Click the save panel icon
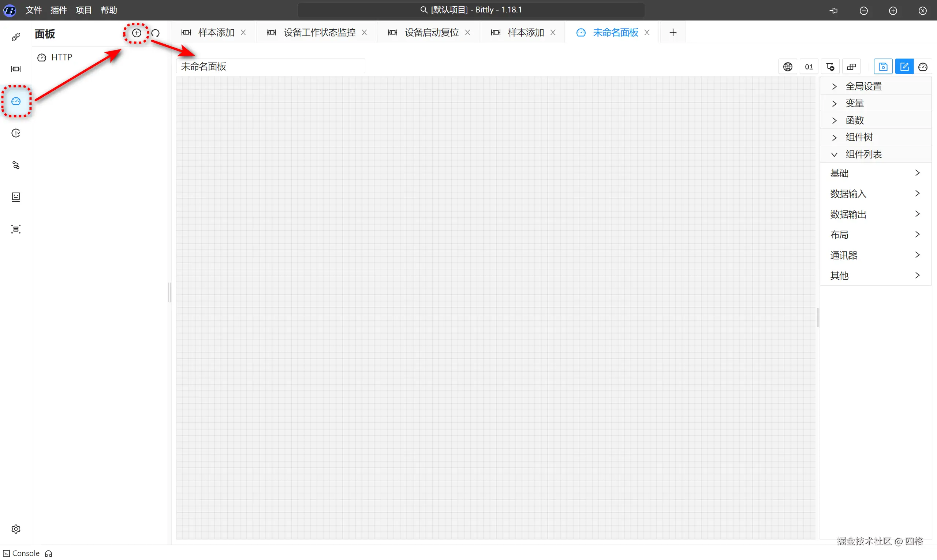Screen dimensions: 937x560 click(x=883, y=67)
